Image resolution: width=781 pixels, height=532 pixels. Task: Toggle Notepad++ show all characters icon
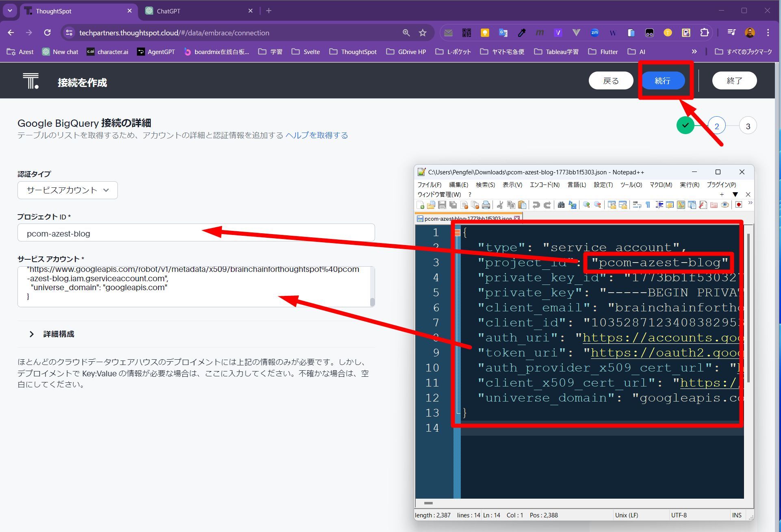click(648, 205)
